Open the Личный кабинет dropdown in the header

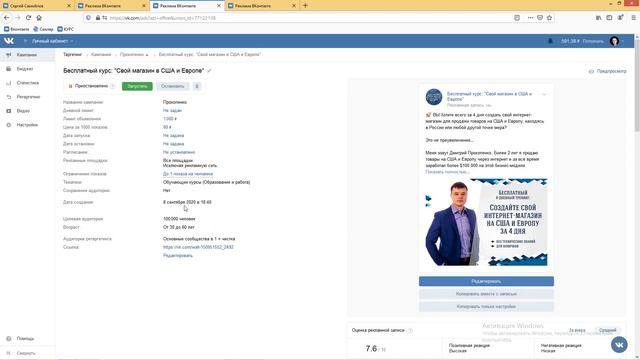pos(52,41)
